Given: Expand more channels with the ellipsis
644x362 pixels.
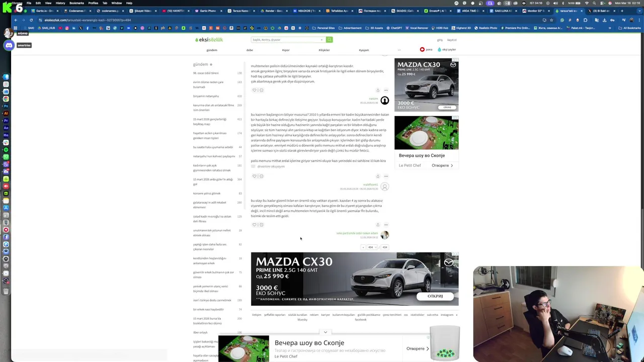Looking at the screenshot, I should [399, 50].
